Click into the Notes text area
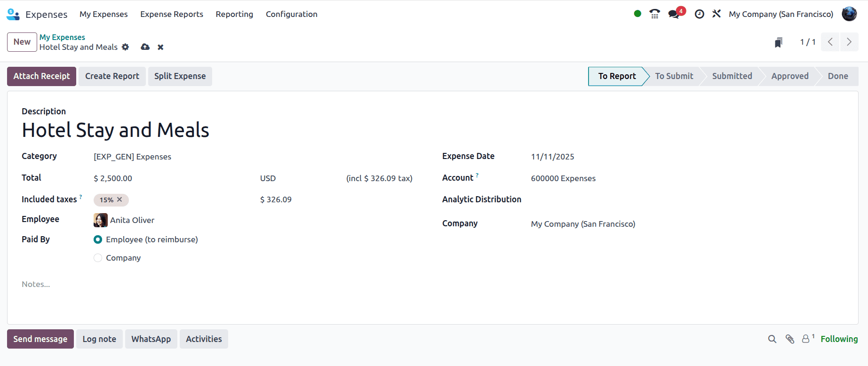Viewport: 868px width, 366px height. (x=433, y=284)
